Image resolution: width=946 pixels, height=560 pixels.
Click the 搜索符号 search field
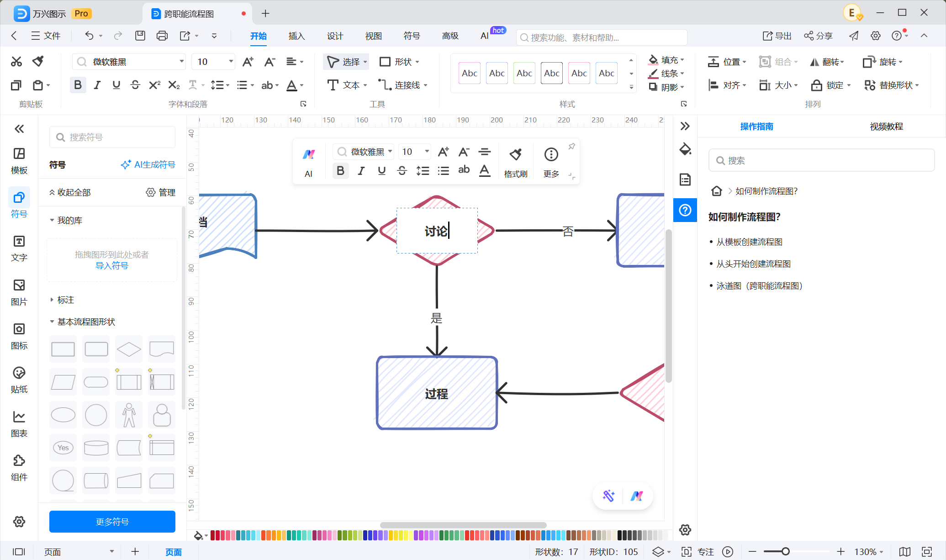tap(112, 137)
